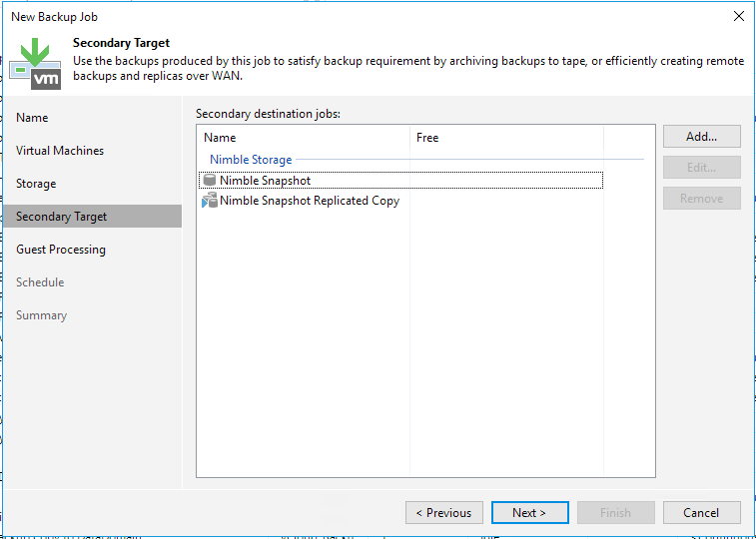Select Nimble Snapshot Replicated Copy entry
The width and height of the screenshot is (756, 539).
310,201
